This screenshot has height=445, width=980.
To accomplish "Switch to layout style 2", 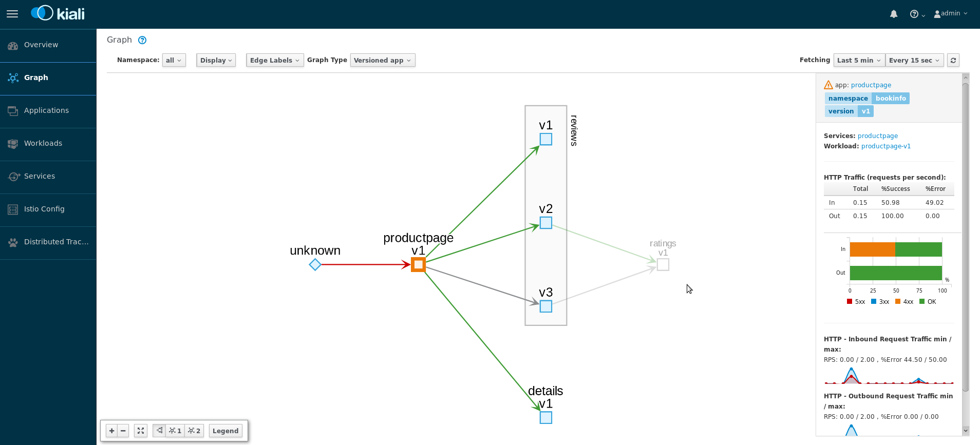I will click(194, 431).
